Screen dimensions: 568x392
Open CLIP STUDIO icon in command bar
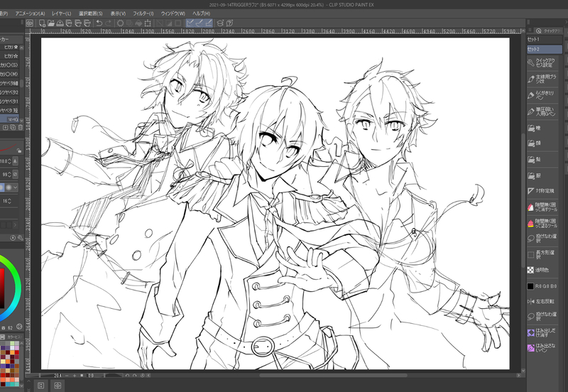click(30, 23)
